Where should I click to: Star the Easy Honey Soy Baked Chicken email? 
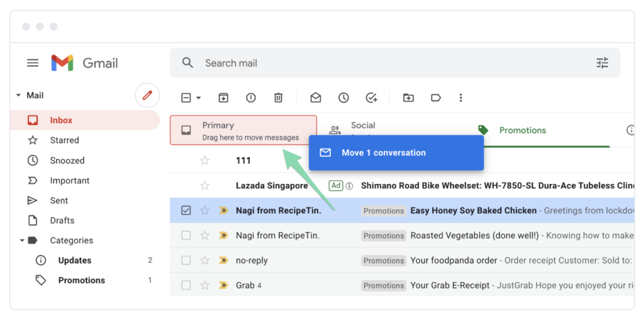tap(204, 210)
